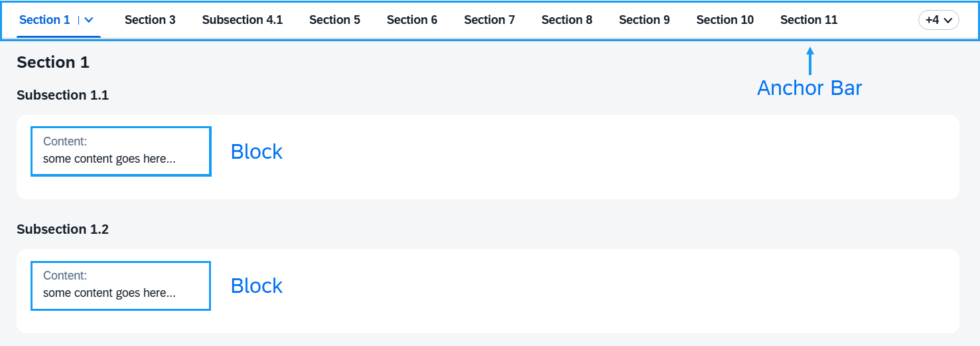
Task: Switch to Section 5 tab
Action: [x=334, y=20]
